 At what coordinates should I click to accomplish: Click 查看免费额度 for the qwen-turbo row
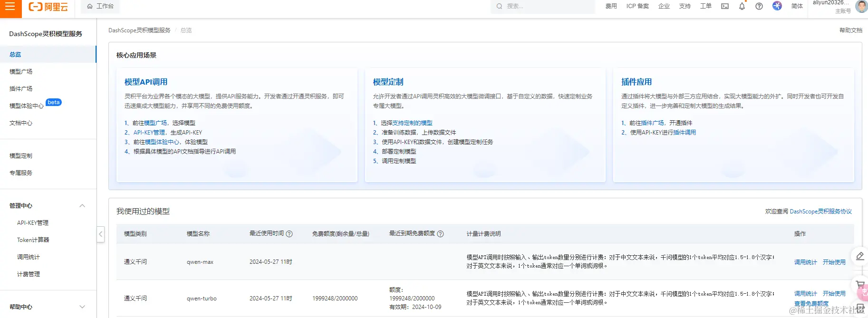811,304
